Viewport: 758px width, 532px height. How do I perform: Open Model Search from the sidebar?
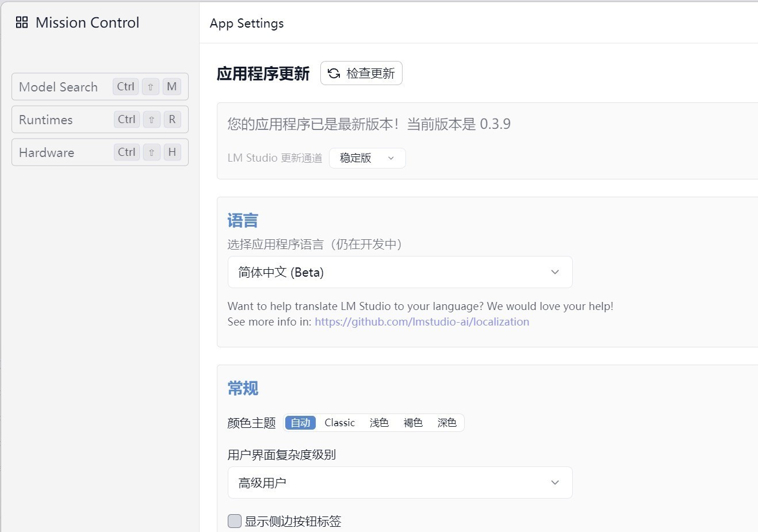(x=59, y=87)
